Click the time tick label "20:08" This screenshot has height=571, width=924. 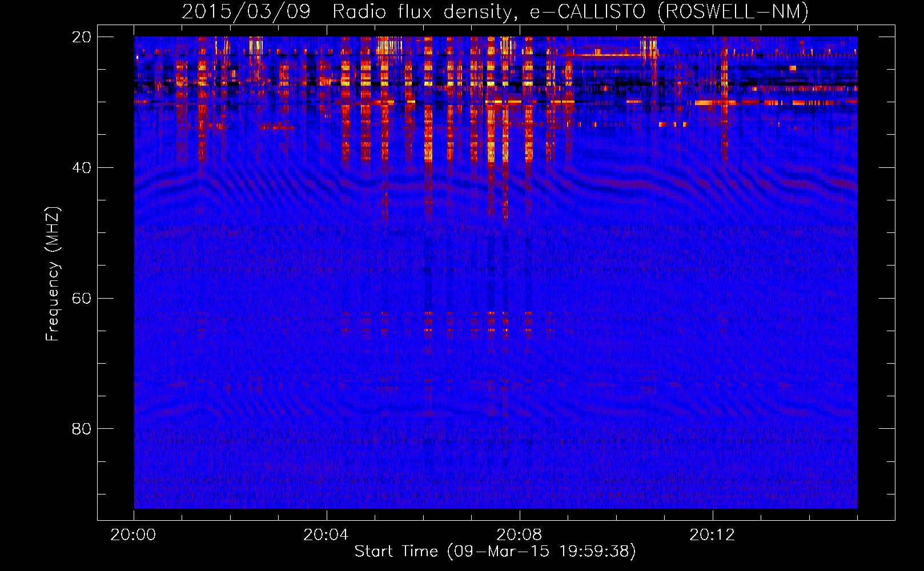[519, 535]
